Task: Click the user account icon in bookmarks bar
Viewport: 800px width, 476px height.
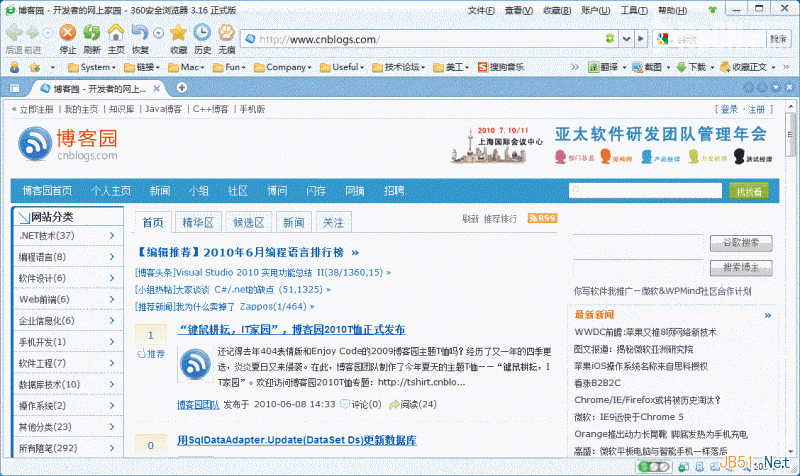Action: [x=15, y=67]
